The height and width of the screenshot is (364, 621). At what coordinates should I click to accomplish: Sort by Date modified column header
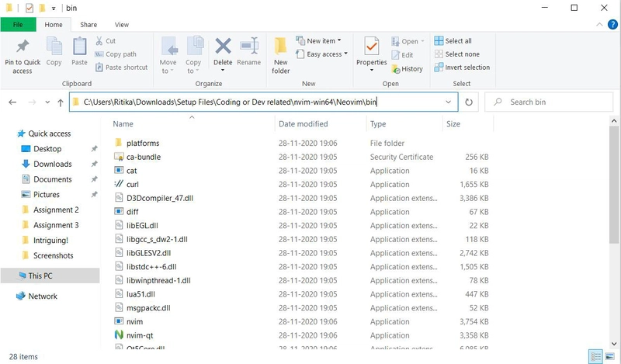[x=303, y=124]
